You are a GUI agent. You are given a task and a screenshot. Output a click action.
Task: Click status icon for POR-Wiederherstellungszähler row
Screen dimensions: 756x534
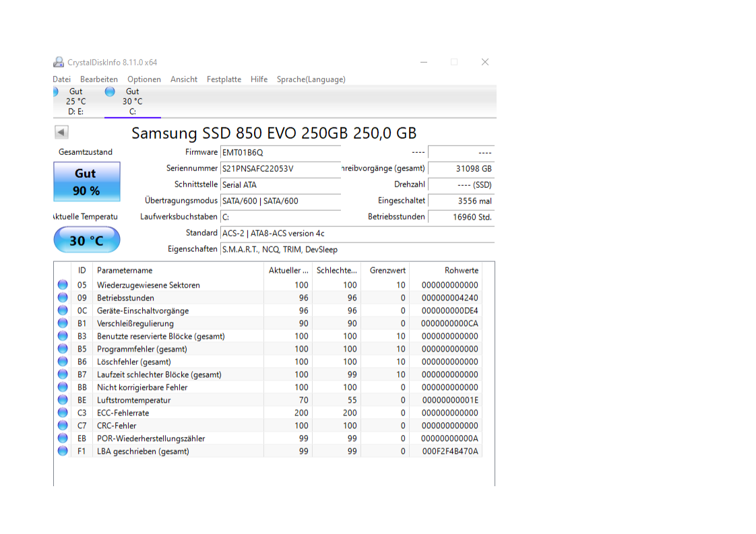(x=63, y=438)
